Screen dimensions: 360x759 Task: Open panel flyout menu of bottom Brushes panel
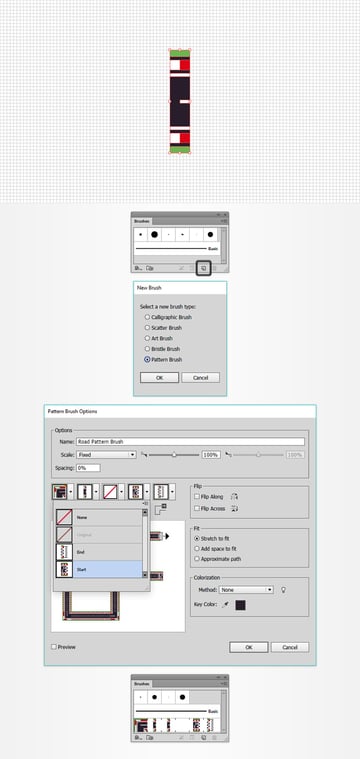224,684
